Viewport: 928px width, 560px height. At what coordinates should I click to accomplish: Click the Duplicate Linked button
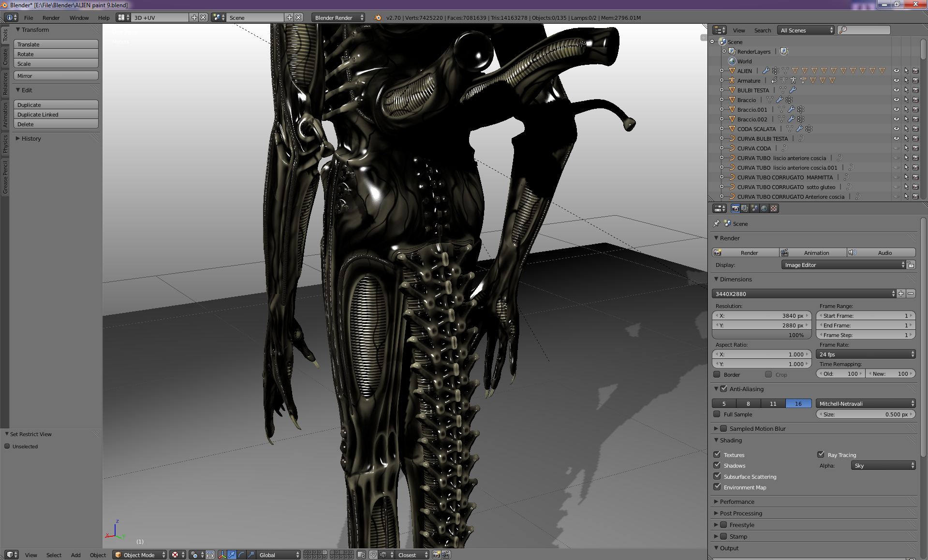(x=56, y=114)
